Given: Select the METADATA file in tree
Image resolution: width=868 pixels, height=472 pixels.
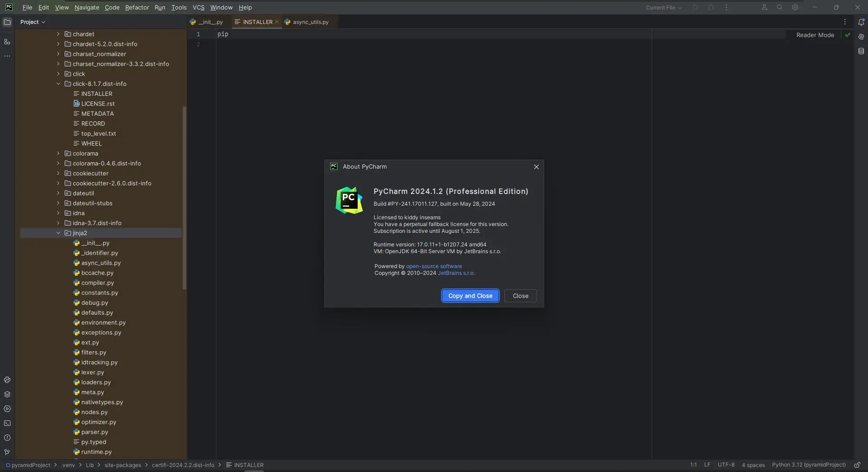Looking at the screenshot, I should [97, 113].
